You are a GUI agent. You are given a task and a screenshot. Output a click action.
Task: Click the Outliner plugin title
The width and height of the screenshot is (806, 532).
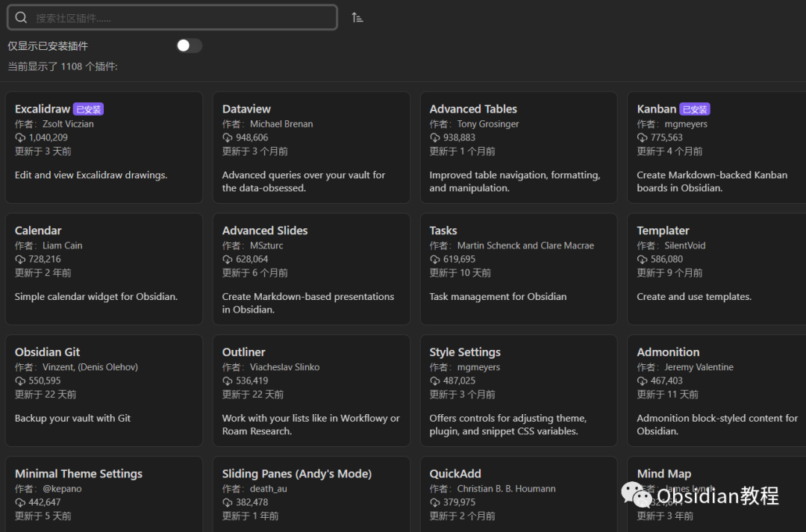(243, 352)
